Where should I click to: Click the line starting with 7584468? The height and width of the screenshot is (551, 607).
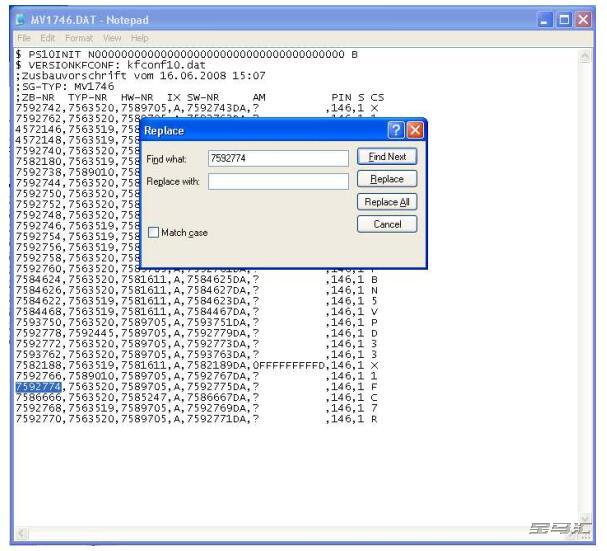pos(197,312)
